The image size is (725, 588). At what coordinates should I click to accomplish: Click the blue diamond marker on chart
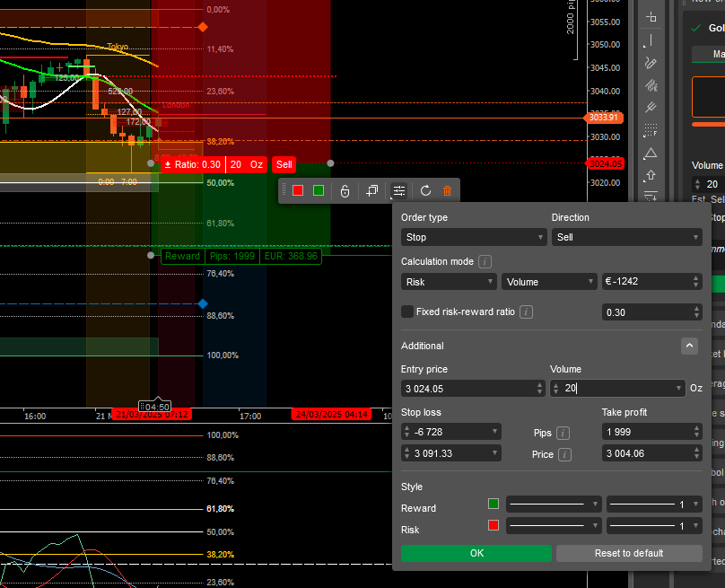click(x=203, y=304)
